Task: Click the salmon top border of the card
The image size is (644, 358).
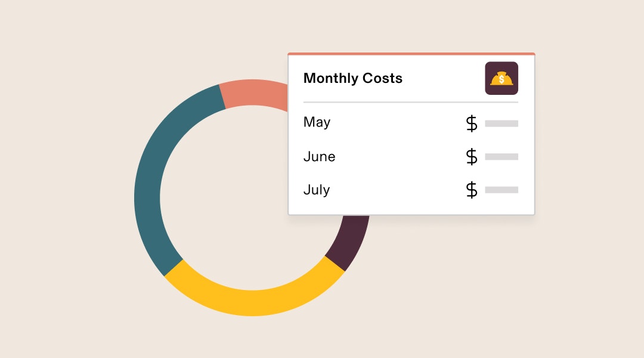Action: pyautogui.click(x=411, y=54)
